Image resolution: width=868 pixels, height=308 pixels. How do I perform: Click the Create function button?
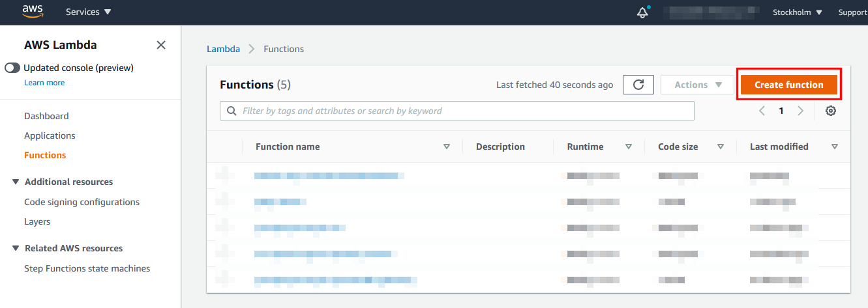click(x=789, y=85)
